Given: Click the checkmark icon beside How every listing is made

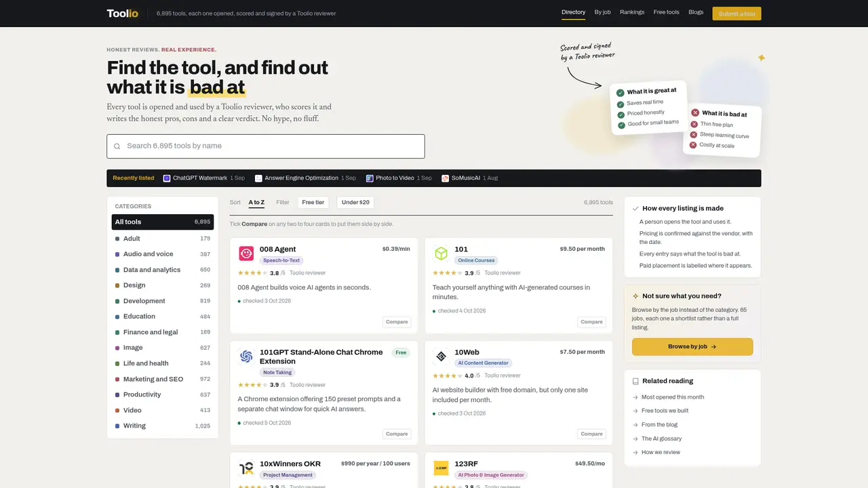Looking at the screenshot, I should pyautogui.click(x=635, y=209).
